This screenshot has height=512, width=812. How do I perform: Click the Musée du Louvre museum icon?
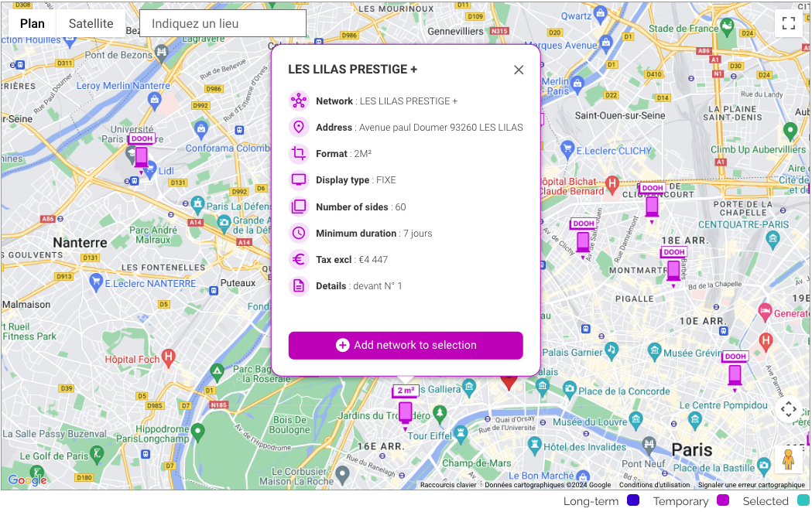coord(636,419)
